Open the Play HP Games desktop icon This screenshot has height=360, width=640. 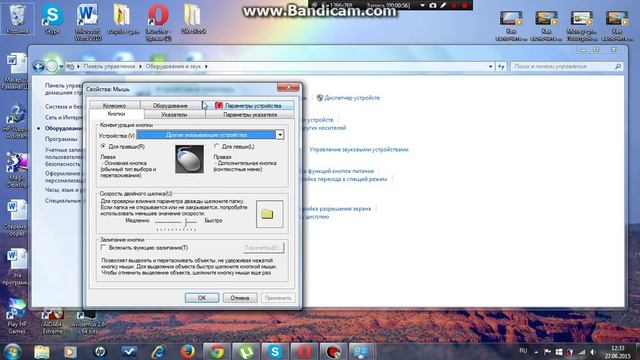tap(16, 316)
